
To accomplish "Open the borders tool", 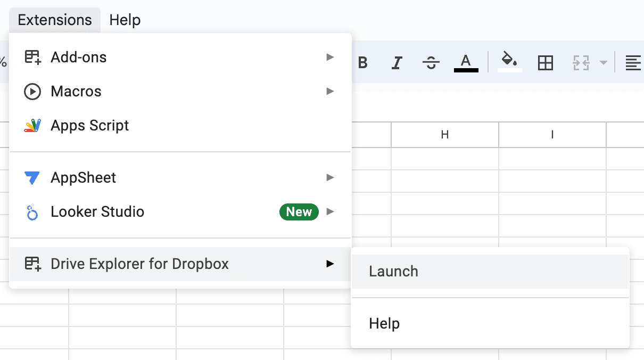I will pos(546,62).
